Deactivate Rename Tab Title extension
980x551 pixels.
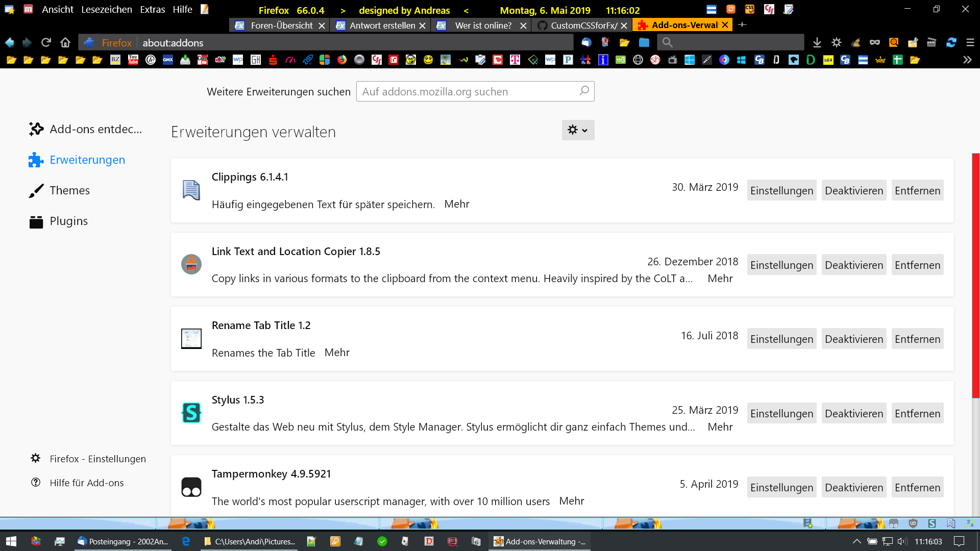pos(853,339)
